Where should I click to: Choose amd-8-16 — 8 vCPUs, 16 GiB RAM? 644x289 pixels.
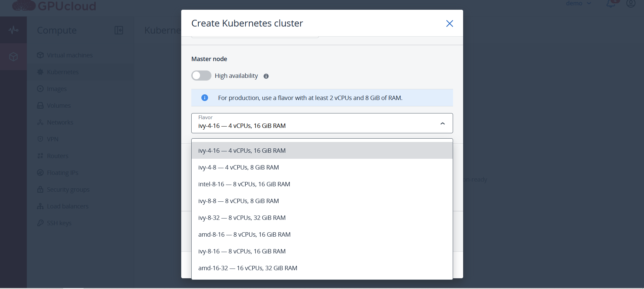coord(322,234)
